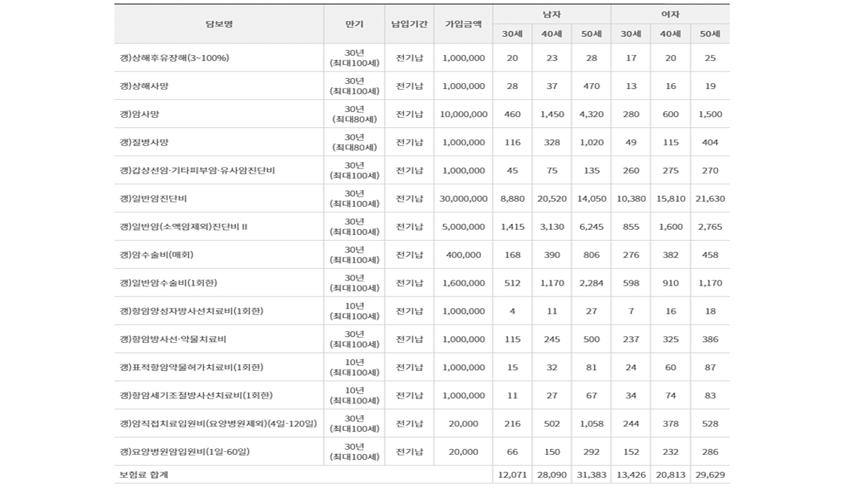Select the 10,000,000 amount for 갱)암사망
This screenshot has width=868, height=488.
click(x=463, y=114)
